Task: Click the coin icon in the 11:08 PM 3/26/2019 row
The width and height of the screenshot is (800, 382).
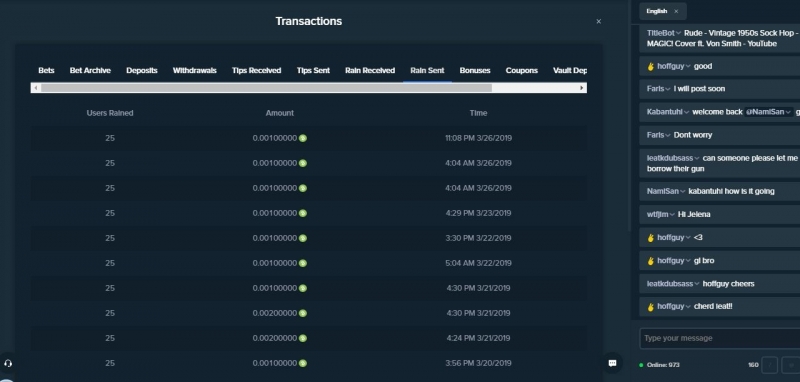Action: (303, 138)
